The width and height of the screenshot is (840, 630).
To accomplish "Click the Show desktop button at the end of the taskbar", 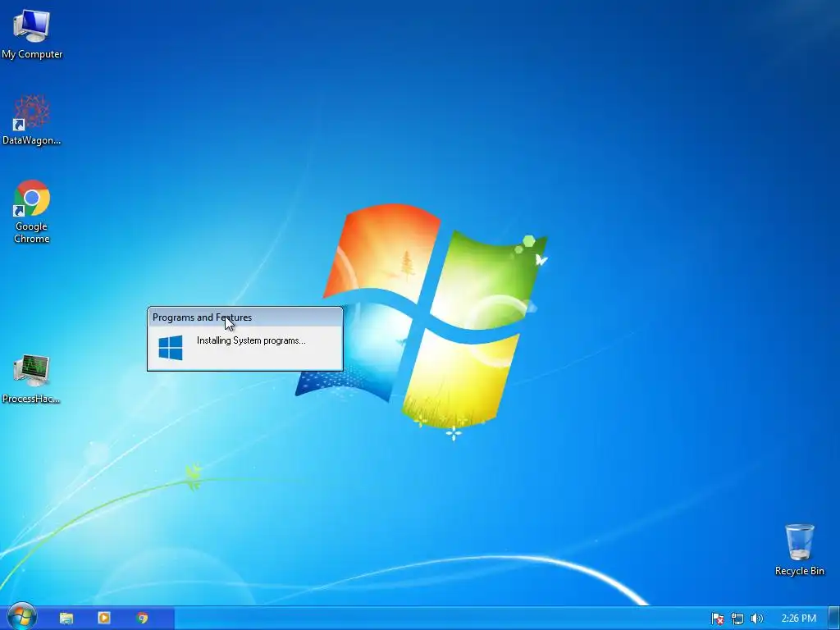I will click(x=834, y=619).
